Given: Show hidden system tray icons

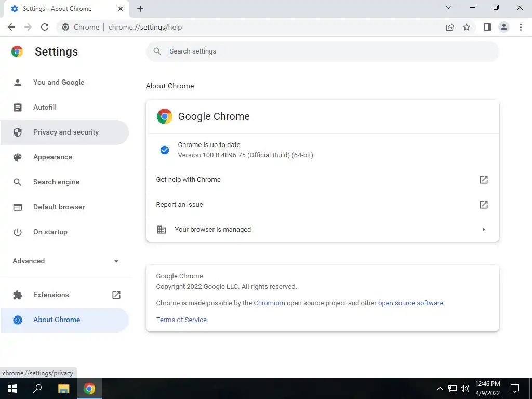Looking at the screenshot, I should [x=440, y=389].
